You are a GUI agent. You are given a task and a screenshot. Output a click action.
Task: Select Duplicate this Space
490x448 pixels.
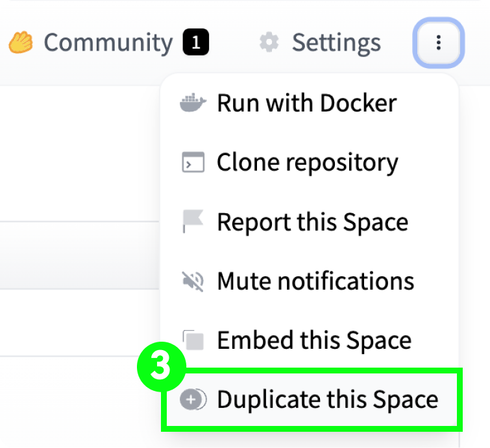point(327,400)
